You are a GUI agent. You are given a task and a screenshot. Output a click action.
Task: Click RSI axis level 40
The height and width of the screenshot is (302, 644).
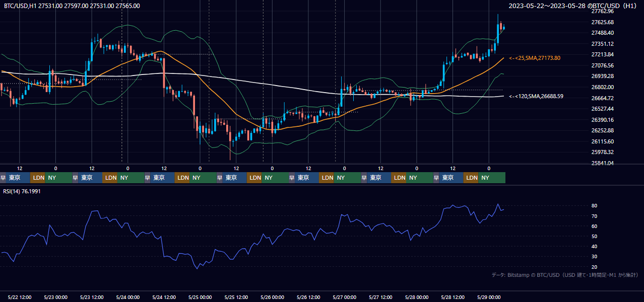pos(595,246)
